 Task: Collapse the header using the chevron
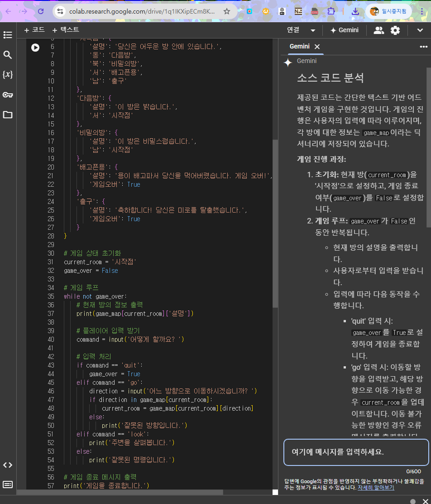click(x=419, y=30)
